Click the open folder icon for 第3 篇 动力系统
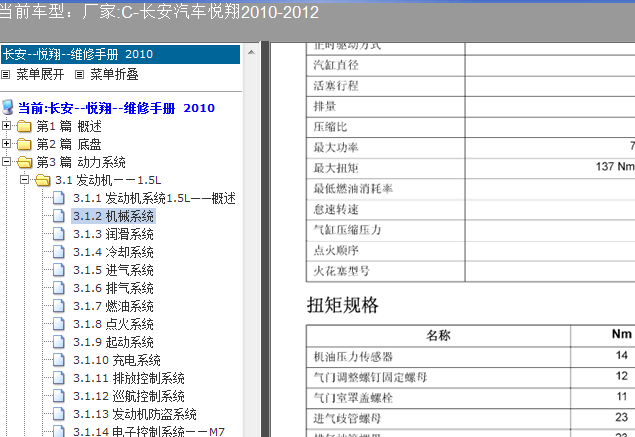This screenshot has width=635, height=437. click(x=24, y=162)
